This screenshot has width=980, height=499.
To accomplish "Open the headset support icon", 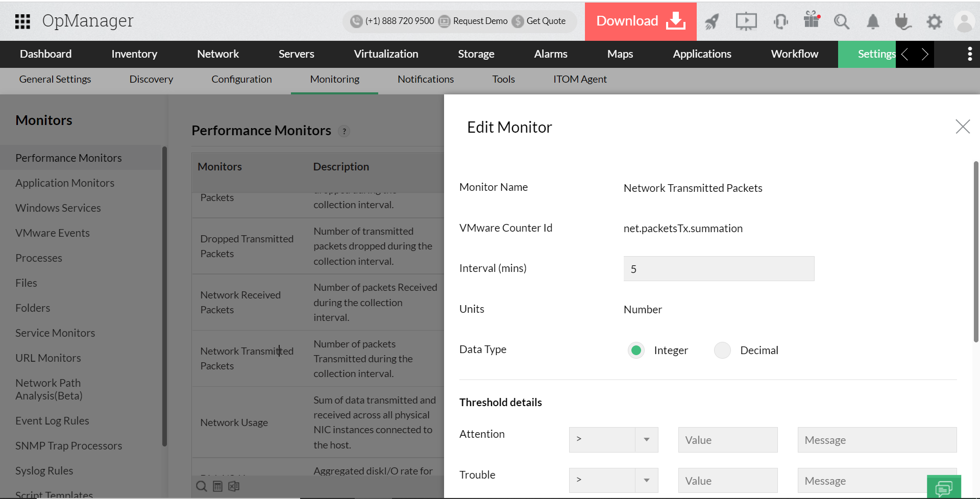I will 781,21.
